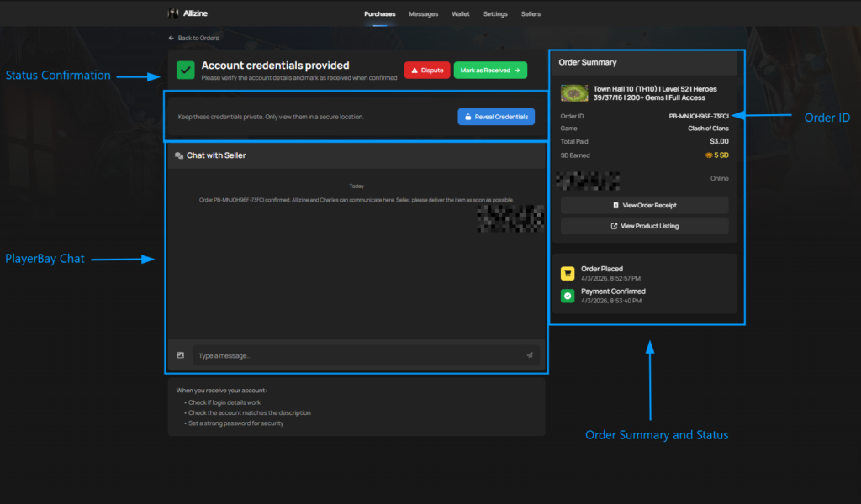Click the yellow Order Placed cart icon

(568, 274)
